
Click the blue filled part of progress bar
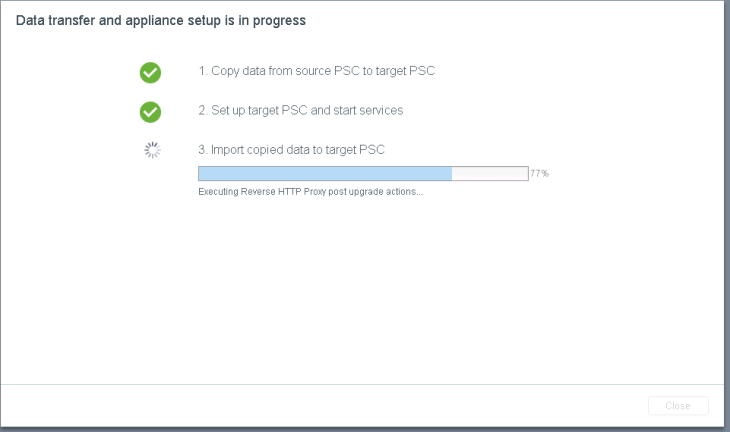point(325,173)
